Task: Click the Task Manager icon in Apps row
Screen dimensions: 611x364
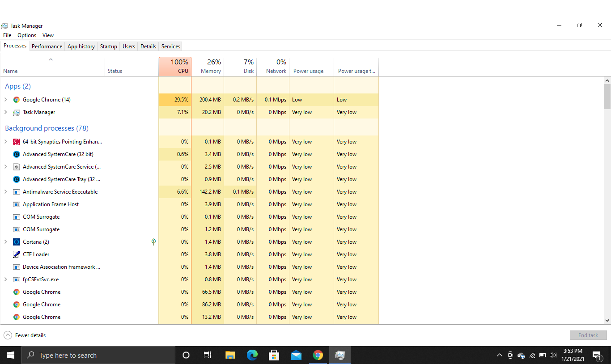Action: point(17,112)
